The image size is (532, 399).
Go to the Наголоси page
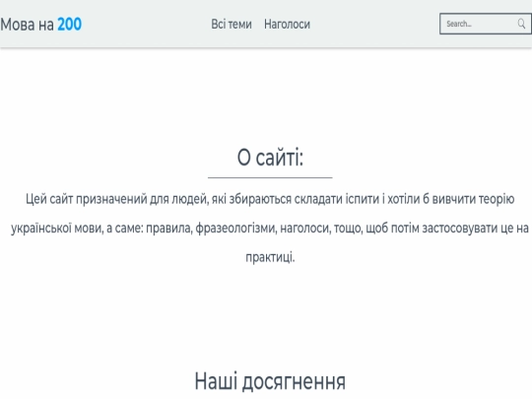point(287,24)
